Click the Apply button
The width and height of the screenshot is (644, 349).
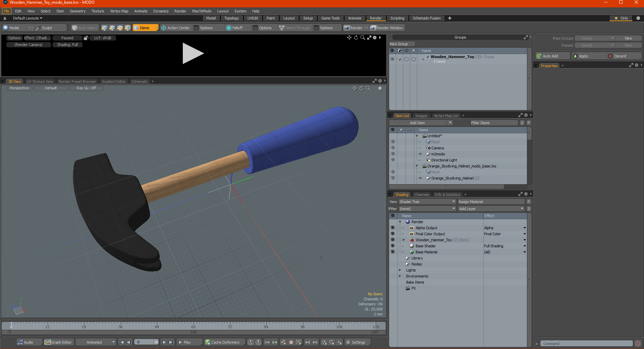(589, 56)
